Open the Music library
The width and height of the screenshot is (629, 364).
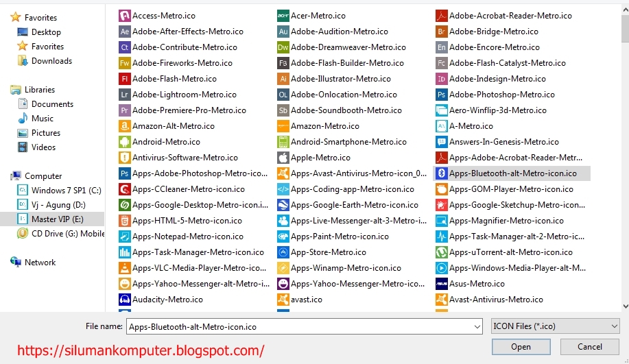coord(35,119)
